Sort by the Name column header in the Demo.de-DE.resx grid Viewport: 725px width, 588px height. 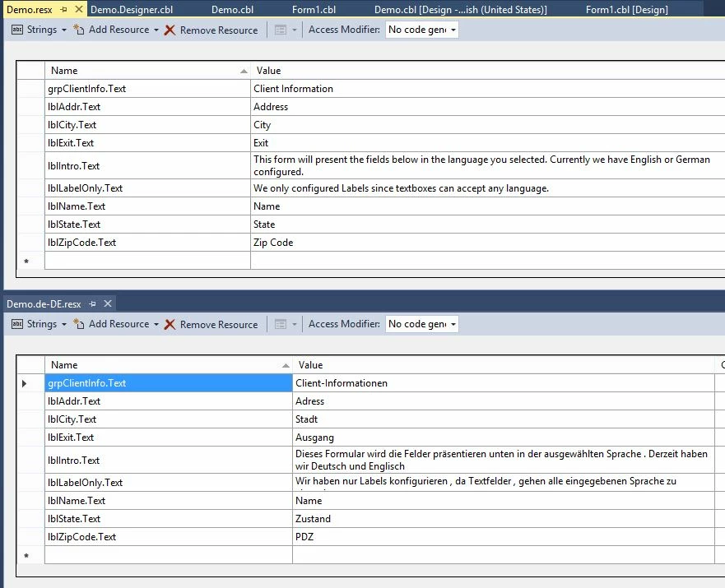coord(169,365)
